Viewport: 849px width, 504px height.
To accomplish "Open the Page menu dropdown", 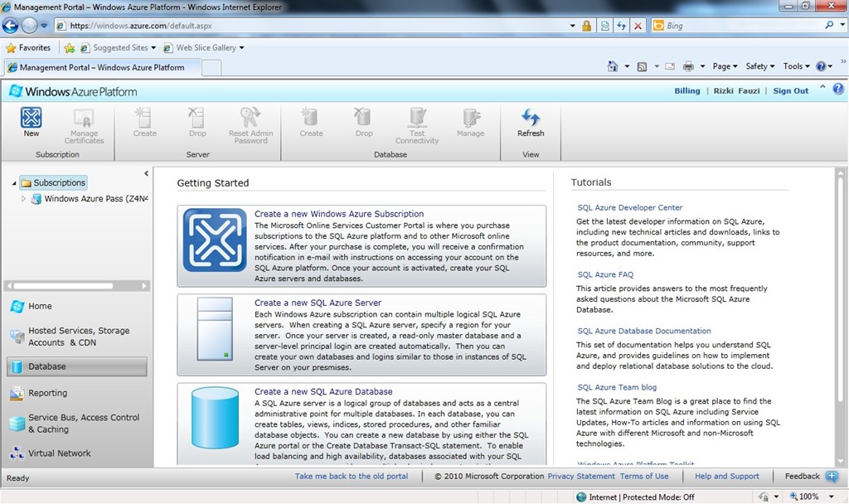I will pos(725,66).
